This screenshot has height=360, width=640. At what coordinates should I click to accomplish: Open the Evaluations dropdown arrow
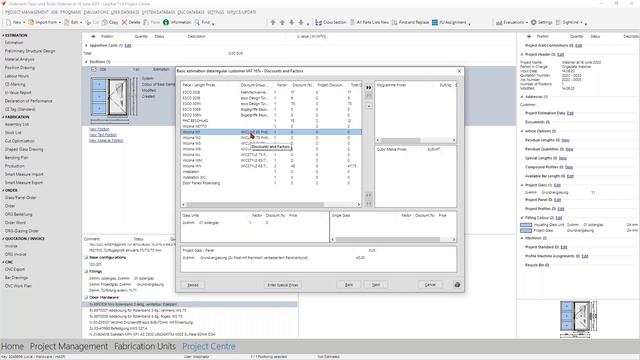(527, 23)
